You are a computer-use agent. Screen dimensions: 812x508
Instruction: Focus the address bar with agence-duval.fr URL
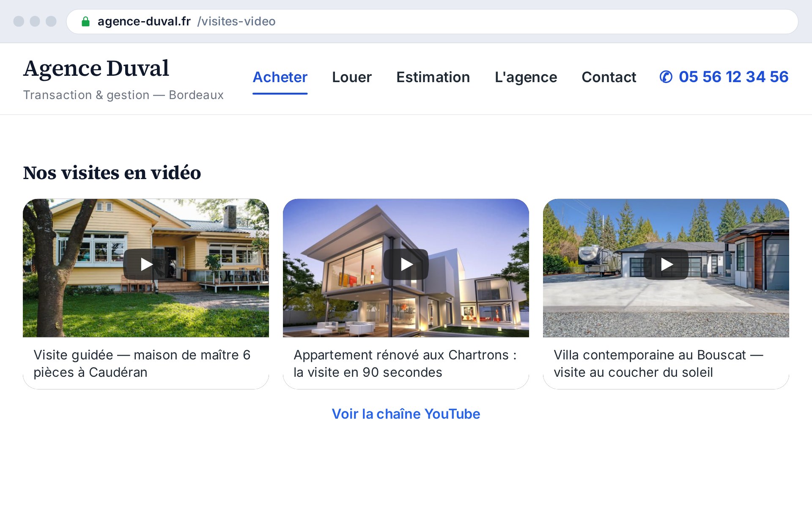(432, 22)
